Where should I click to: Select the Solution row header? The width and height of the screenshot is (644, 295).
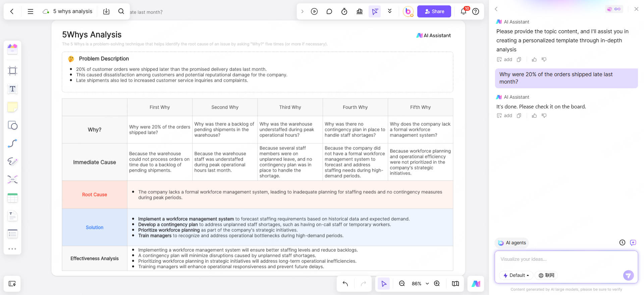(95, 227)
